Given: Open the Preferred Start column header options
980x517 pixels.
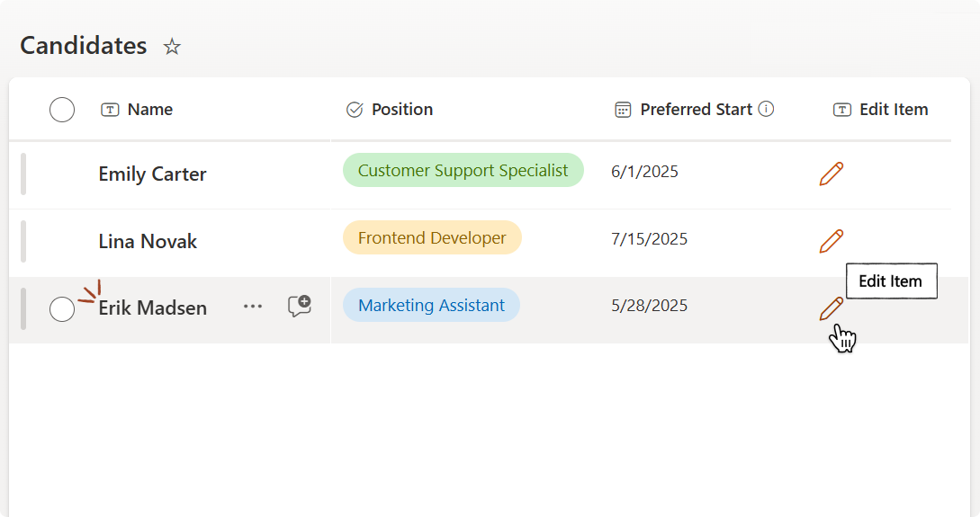Looking at the screenshot, I should pos(696,110).
